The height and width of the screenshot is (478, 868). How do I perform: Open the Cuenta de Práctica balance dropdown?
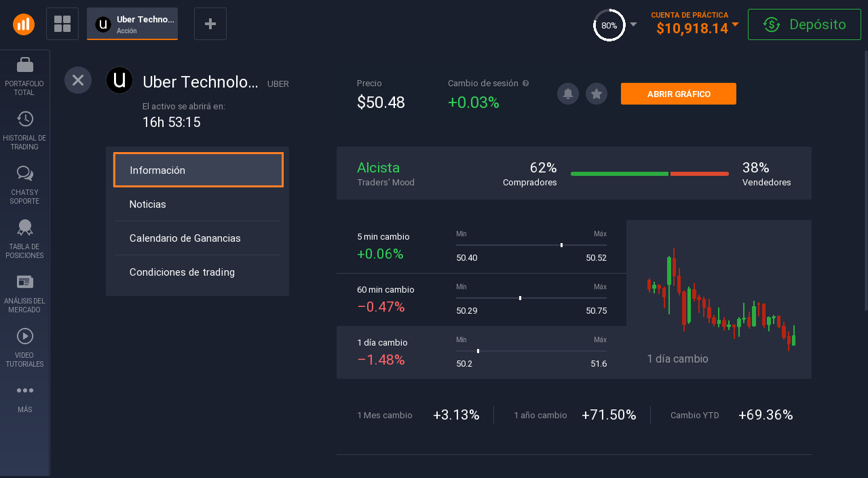tap(694, 24)
